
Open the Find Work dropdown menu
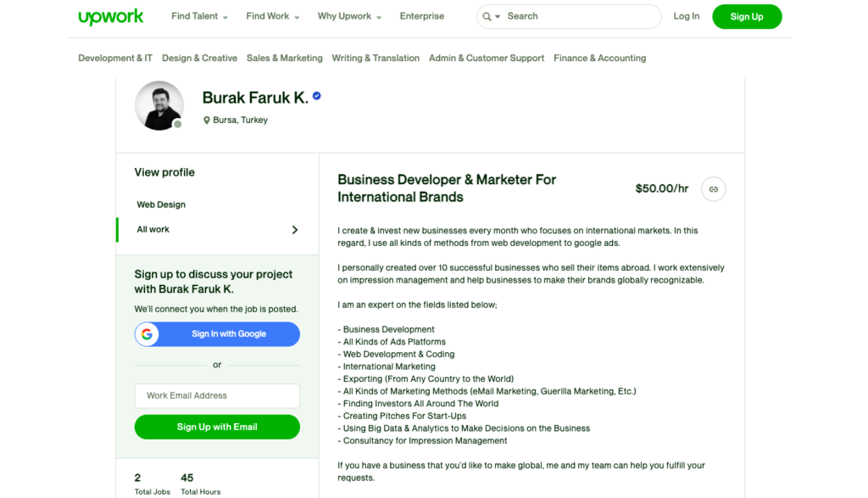(x=273, y=16)
